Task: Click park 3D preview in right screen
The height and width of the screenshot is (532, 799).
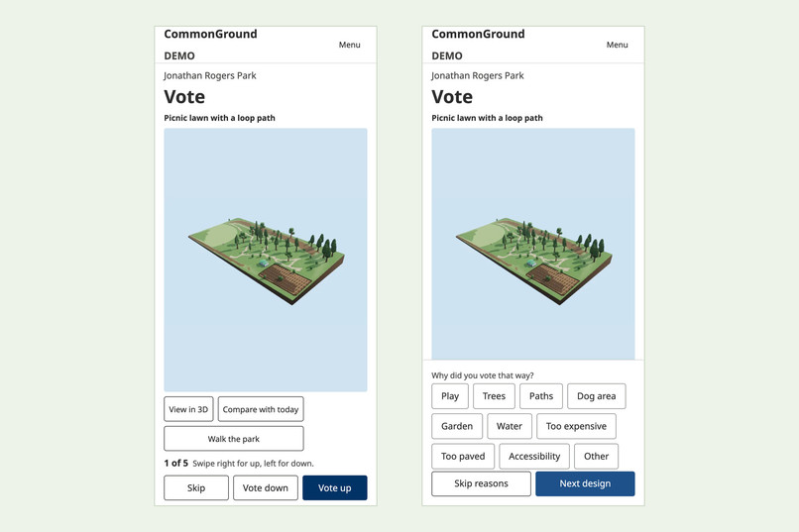Action: click(533, 245)
